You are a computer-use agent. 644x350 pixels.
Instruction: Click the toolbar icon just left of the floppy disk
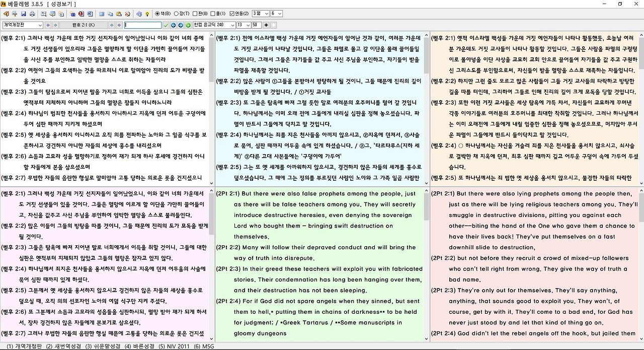(x=15, y=14)
